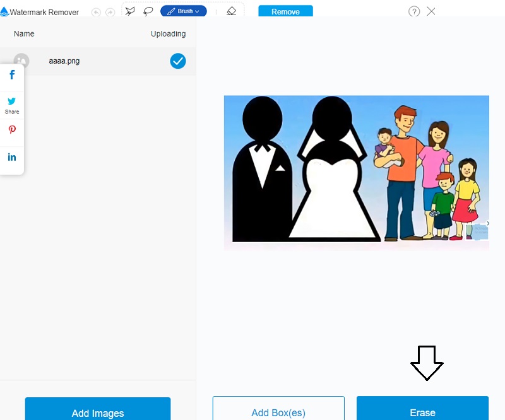Click the Undo arrow icon
This screenshot has height=420, width=505.
click(x=95, y=11)
